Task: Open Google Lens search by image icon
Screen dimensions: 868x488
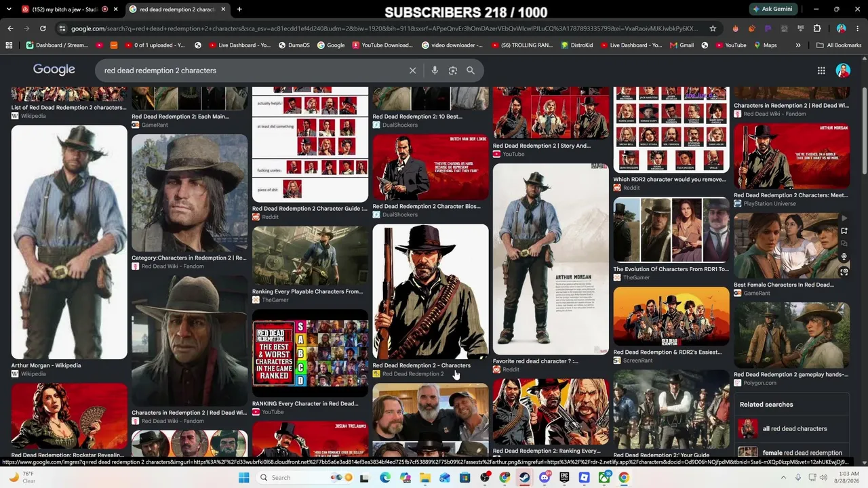Action: pyautogui.click(x=453, y=70)
